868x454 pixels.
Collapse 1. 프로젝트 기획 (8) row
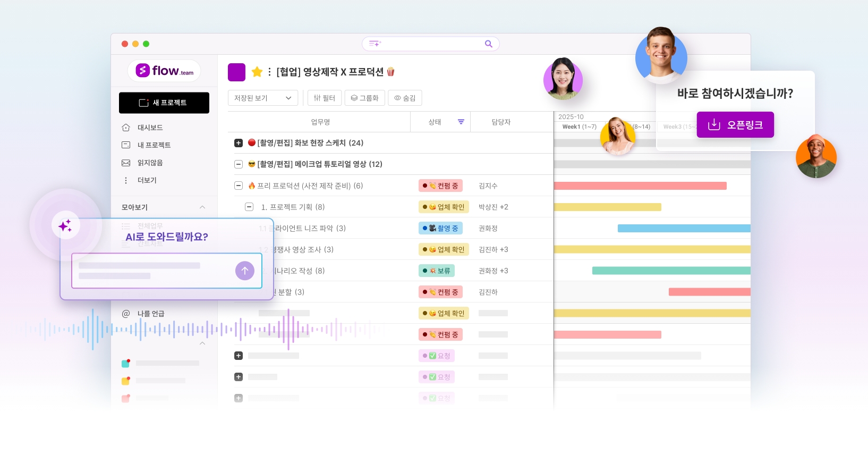(x=249, y=207)
